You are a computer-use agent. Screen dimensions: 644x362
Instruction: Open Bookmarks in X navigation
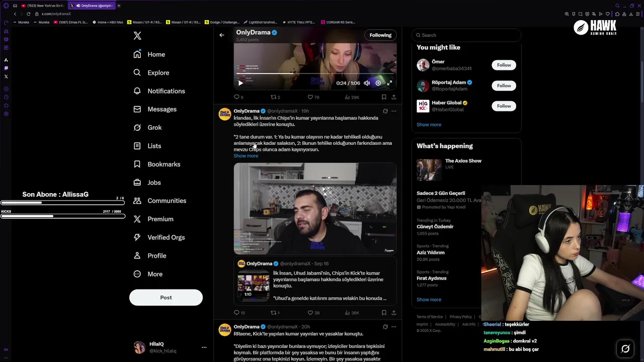point(157,164)
